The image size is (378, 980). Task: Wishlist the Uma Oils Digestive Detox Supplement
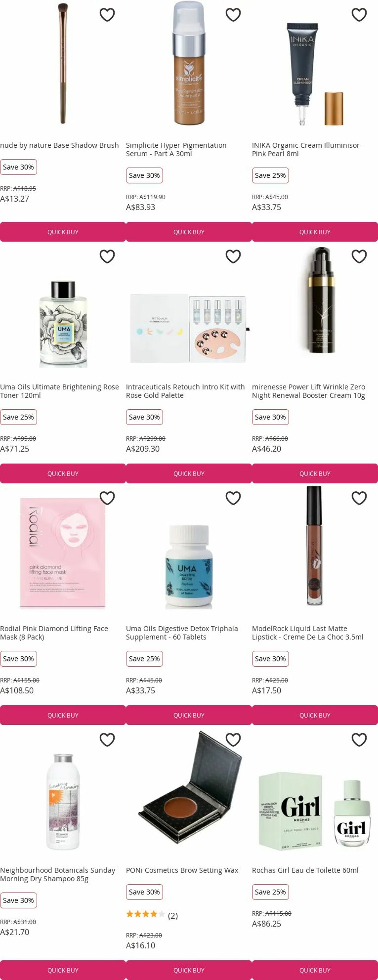tap(233, 498)
